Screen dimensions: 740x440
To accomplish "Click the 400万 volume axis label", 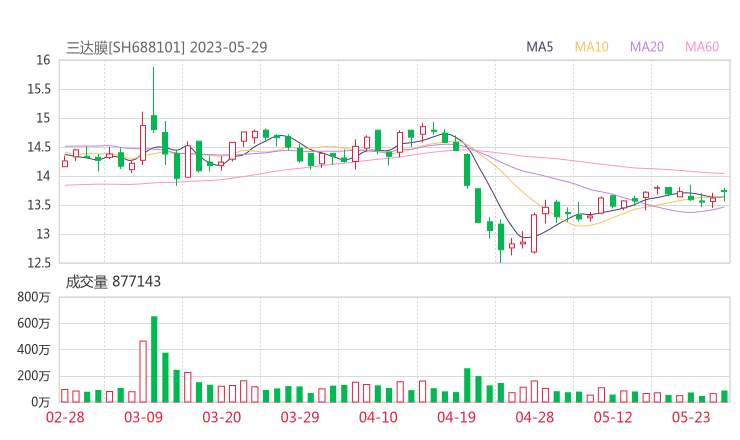I will [x=34, y=350].
